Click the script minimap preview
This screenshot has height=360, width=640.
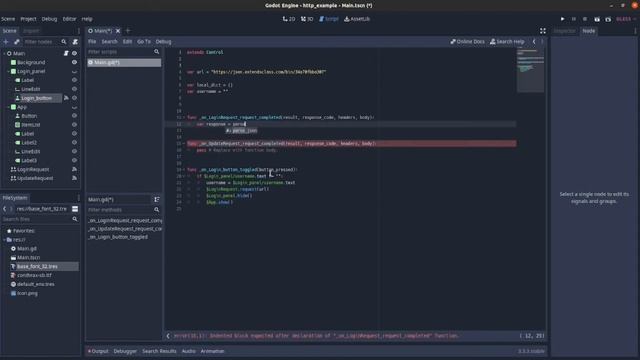click(x=530, y=69)
